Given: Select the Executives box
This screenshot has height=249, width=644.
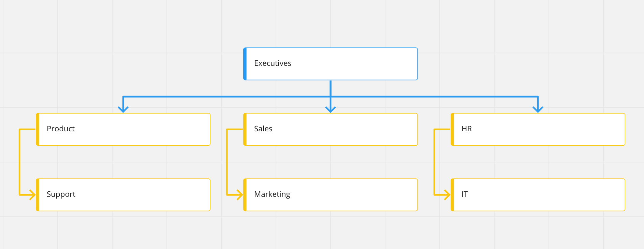Looking at the screenshot, I should 330,64.
